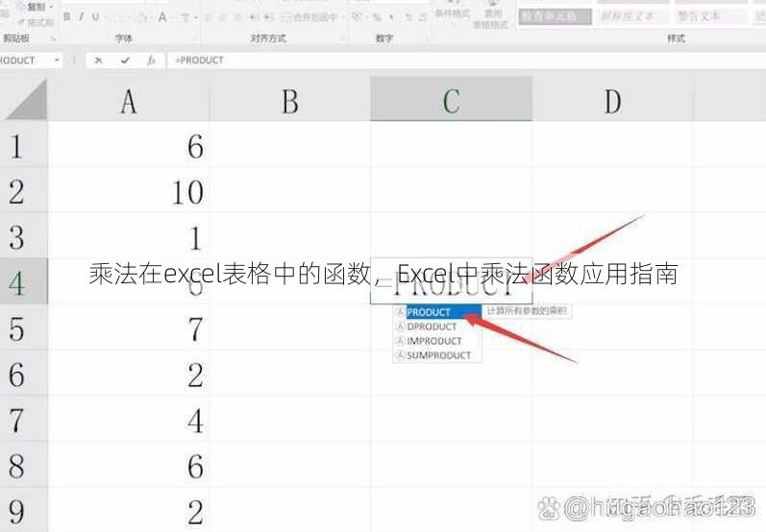The width and height of the screenshot is (766, 532).
Task: Select the Check Cell style swatch
Action: [555, 16]
